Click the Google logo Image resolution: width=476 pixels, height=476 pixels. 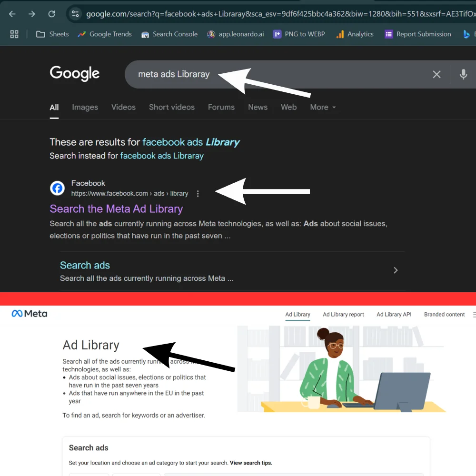(x=75, y=73)
